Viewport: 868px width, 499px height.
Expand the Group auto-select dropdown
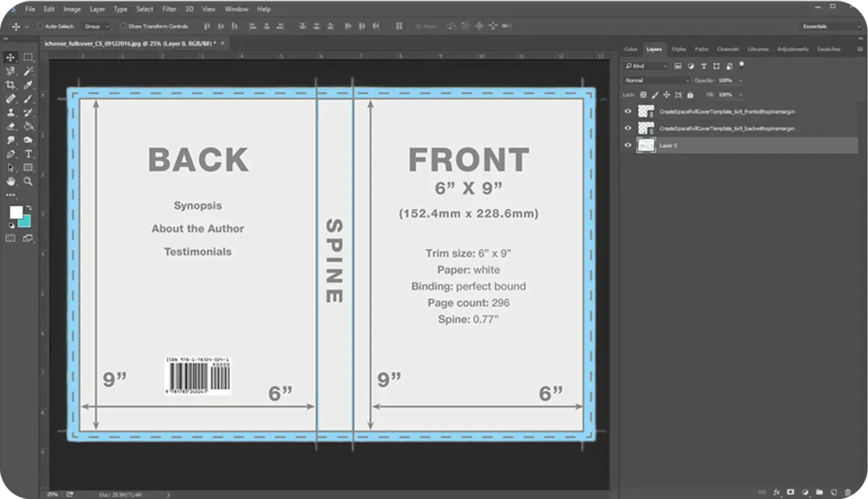(x=97, y=26)
